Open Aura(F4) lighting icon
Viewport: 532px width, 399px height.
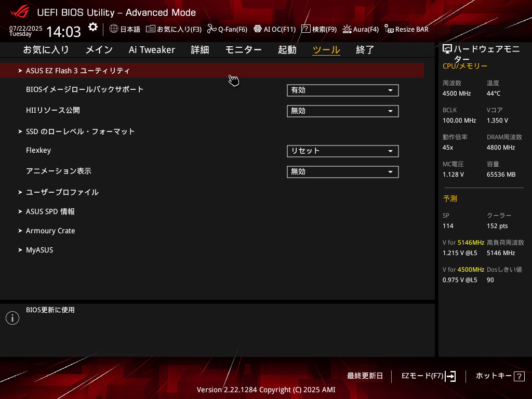coord(347,29)
